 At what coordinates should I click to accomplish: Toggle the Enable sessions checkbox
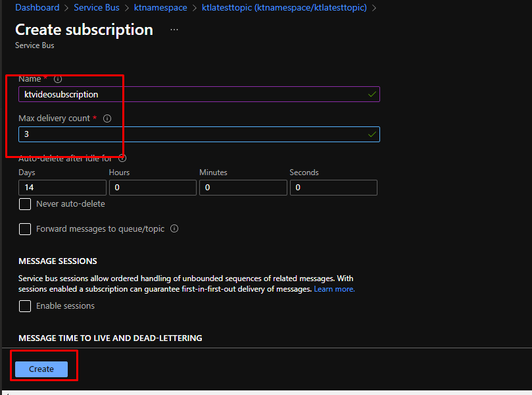click(25, 306)
